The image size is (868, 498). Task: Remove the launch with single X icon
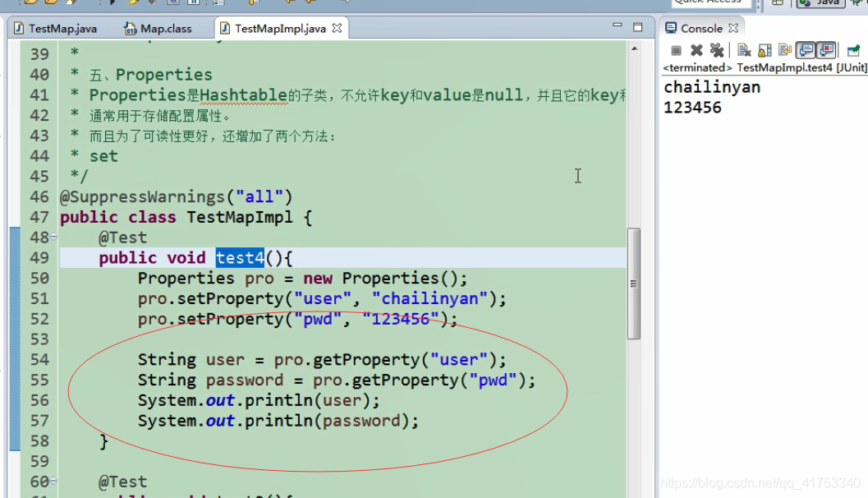[696, 50]
